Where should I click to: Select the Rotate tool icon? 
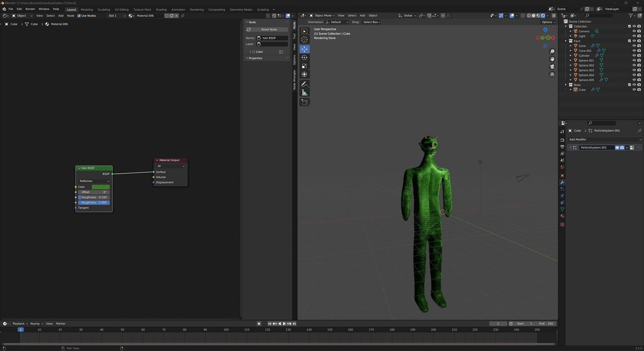[x=304, y=58]
